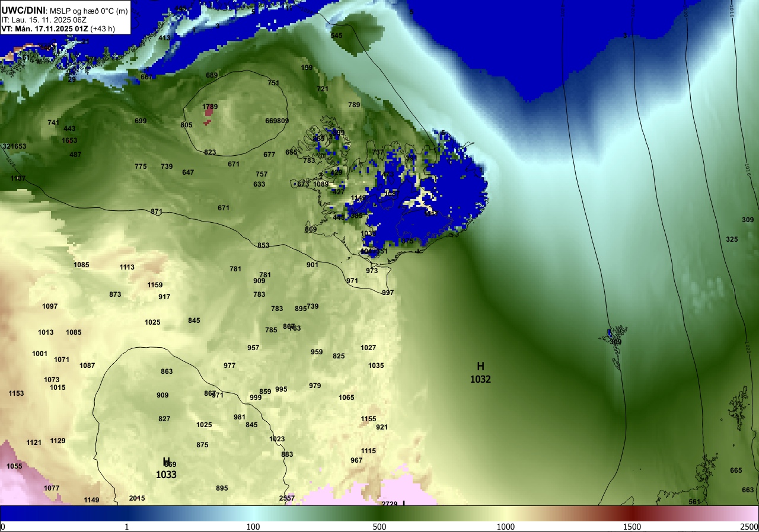Click the height value 1001

pyautogui.click(x=40, y=354)
